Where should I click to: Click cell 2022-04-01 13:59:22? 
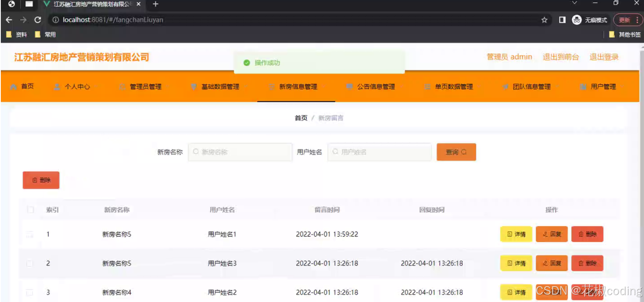[327, 234]
